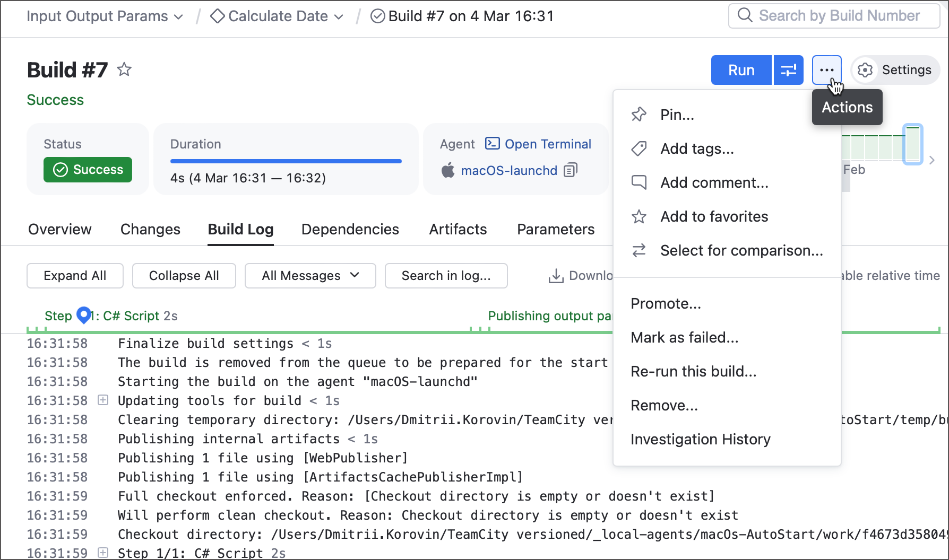Click the Download log icon

[556, 276]
